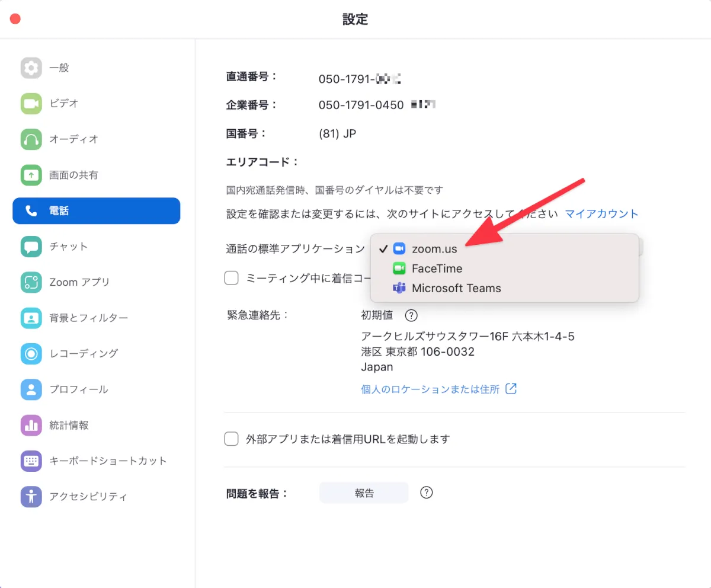Open the マイアカウント link

pyautogui.click(x=601, y=214)
